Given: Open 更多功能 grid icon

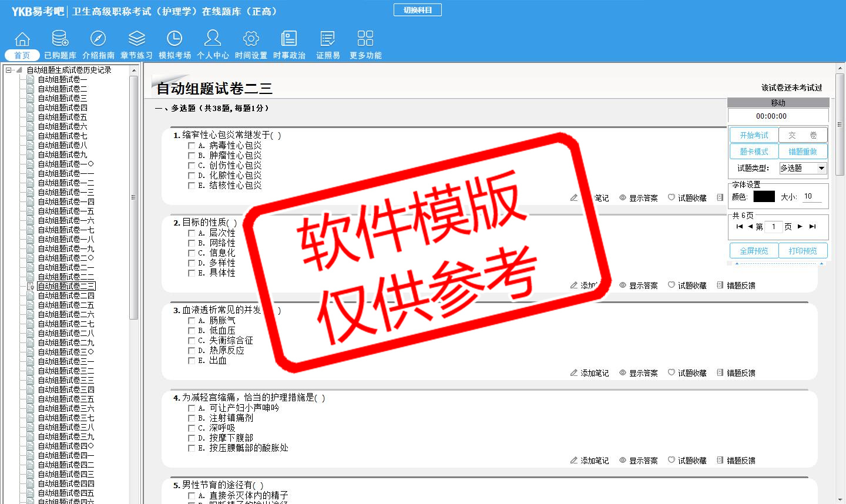Looking at the screenshot, I should (x=365, y=39).
